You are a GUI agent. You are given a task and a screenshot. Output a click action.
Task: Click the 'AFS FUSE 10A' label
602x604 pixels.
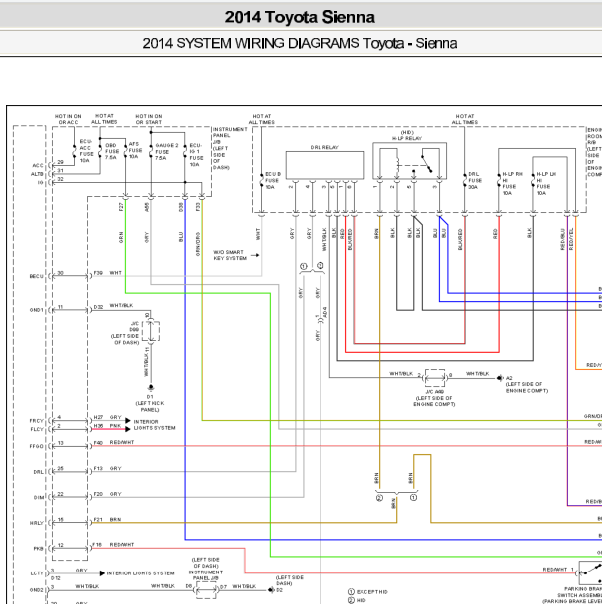click(135, 150)
